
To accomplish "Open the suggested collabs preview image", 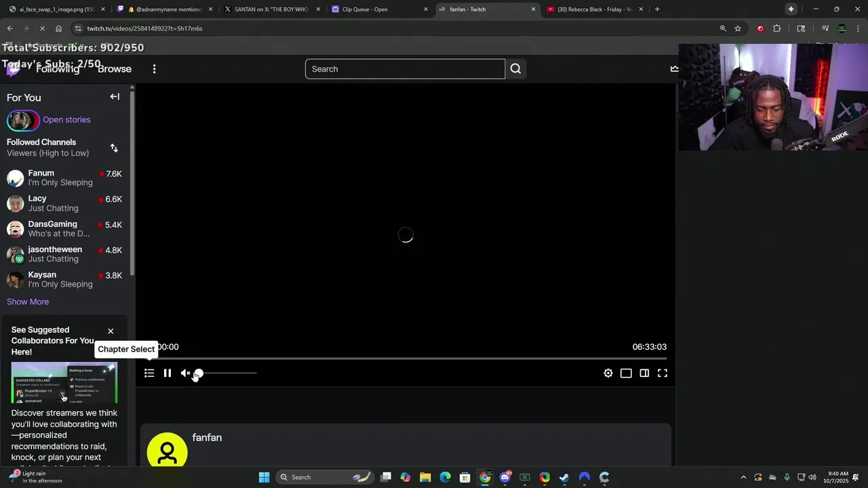I will click(64, 383).
